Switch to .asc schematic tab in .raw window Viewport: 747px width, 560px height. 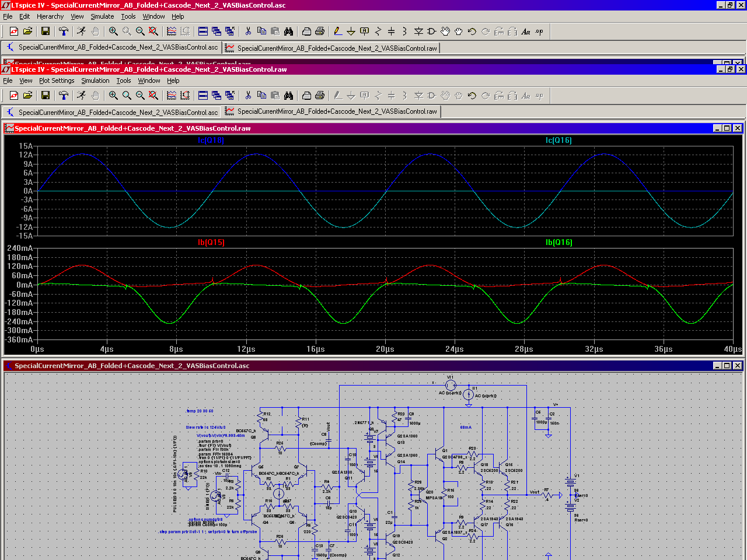pyautogui.click(x=112, y=112)
